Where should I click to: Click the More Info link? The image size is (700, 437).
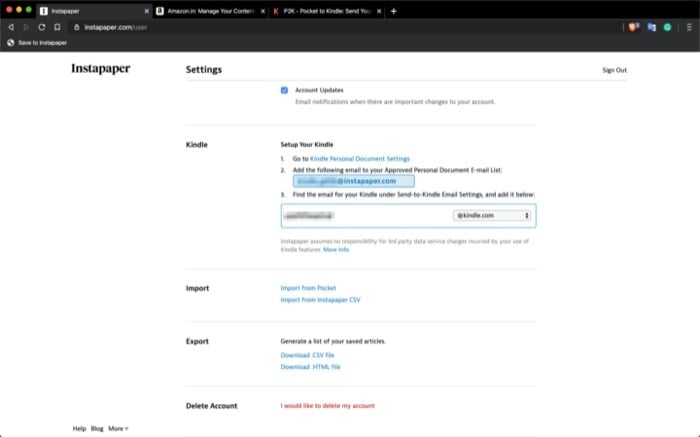pyautogui.click(x=336, y=250)
